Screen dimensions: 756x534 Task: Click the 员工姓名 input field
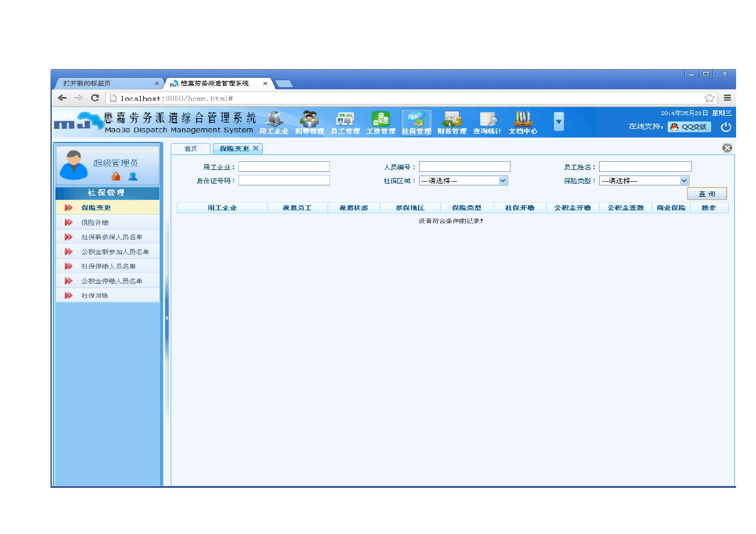(645, 167)
